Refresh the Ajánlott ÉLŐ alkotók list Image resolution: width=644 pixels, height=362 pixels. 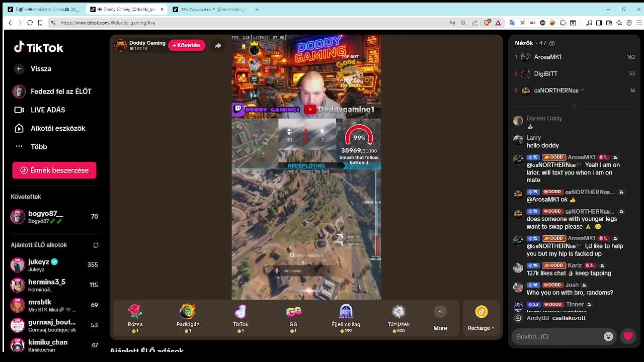(96, 245)
